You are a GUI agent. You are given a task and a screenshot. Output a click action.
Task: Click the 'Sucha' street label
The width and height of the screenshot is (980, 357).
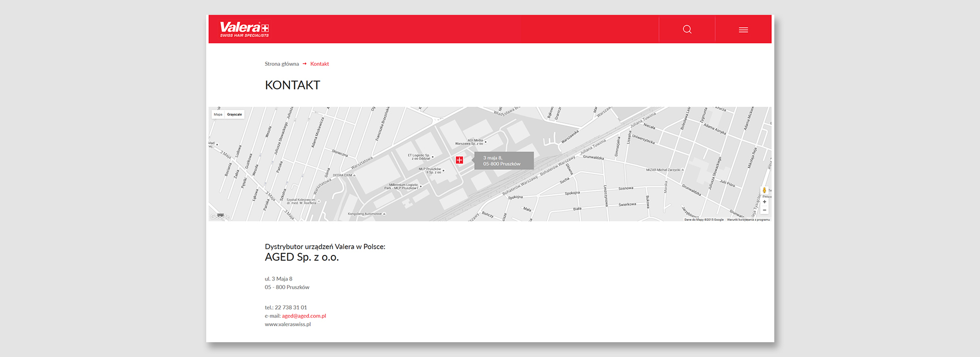(564, 181)
